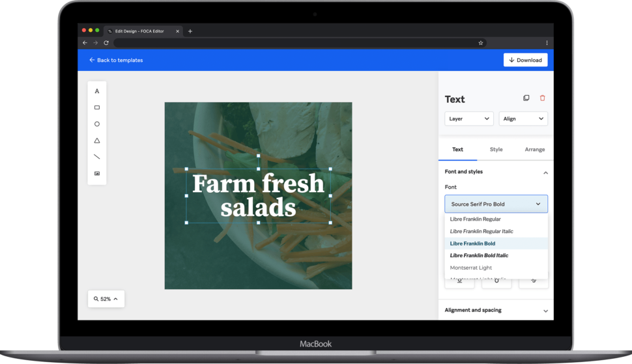Open the browser's three-dot menu
The image size is (632, 364).
547,43
